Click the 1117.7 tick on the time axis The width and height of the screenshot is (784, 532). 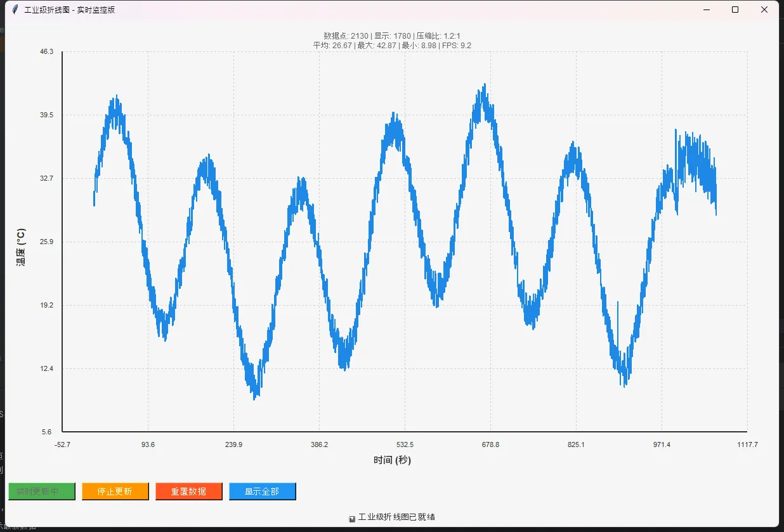click(747, 444)
